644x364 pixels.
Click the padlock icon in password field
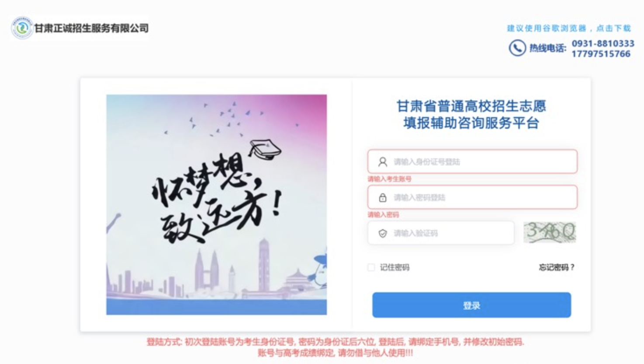(383, 198)
